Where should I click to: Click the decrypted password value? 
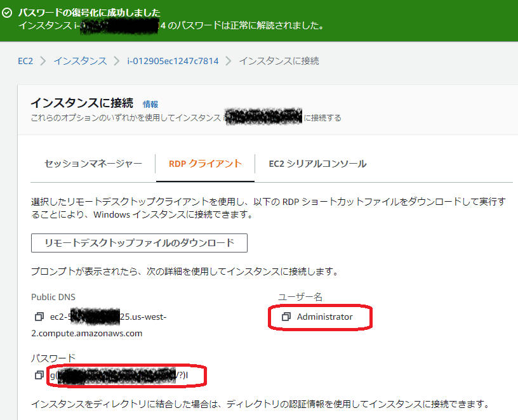119,376
